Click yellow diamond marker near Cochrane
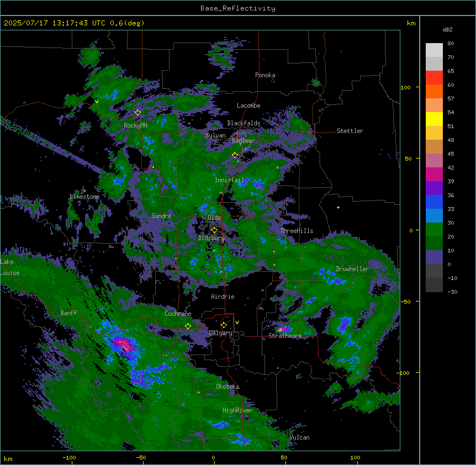 (x=188, y=326)
